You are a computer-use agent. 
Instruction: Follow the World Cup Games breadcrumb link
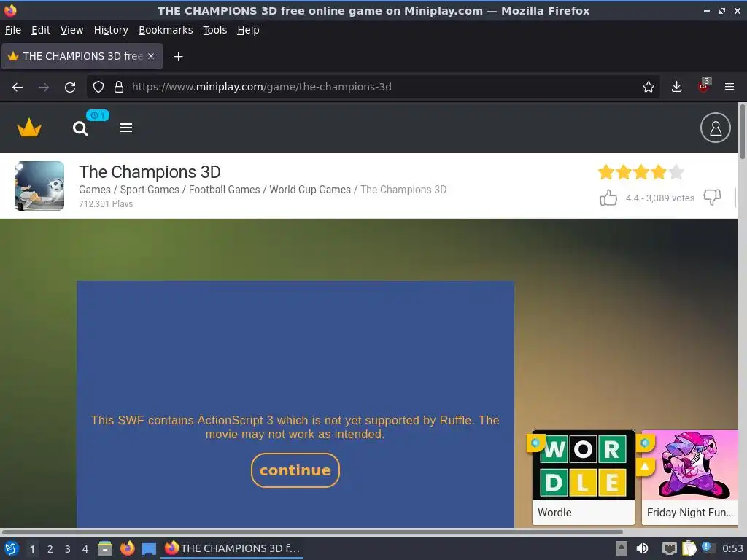coord(310,190)
